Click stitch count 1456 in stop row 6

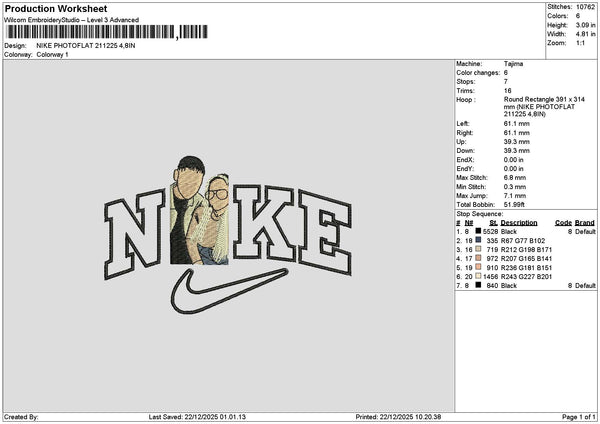click(x=491, y=277)
